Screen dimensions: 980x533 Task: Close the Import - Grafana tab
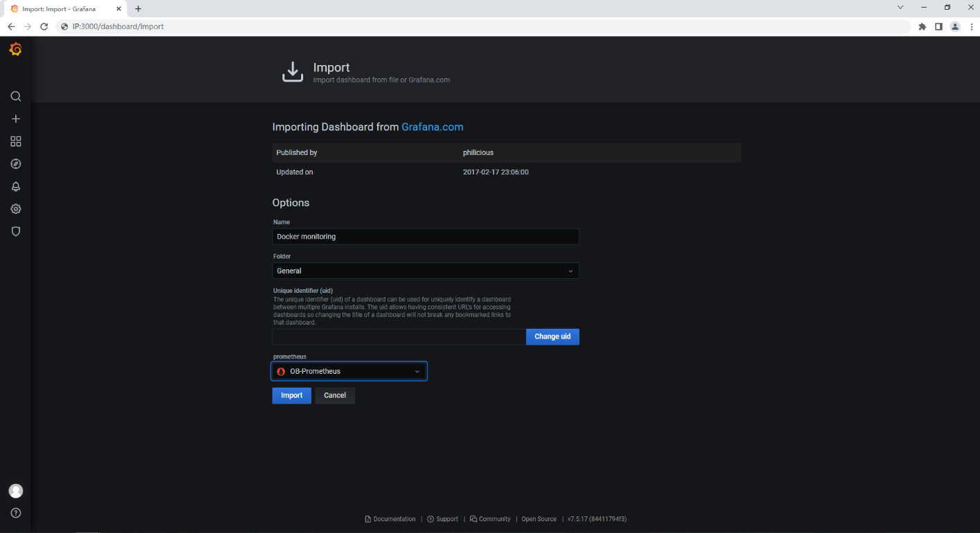(118, 8)
